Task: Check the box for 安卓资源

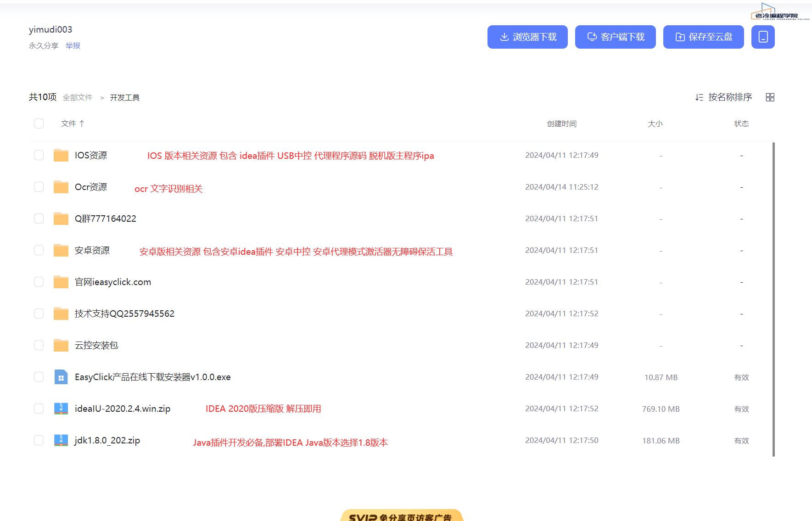Action: pos(39,250)
